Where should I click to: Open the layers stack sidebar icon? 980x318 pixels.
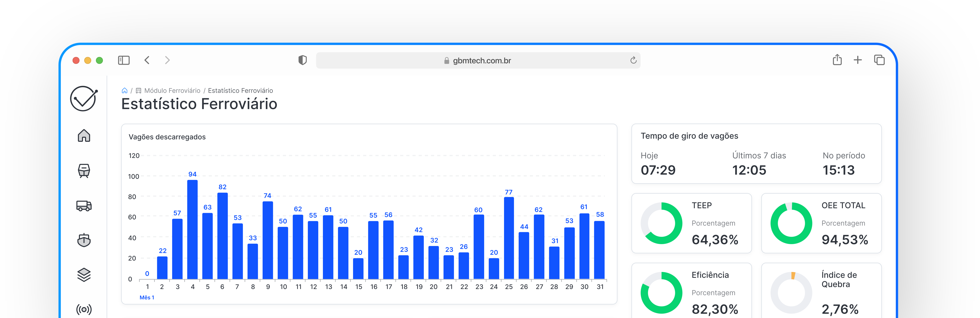(x=84, y=275)
